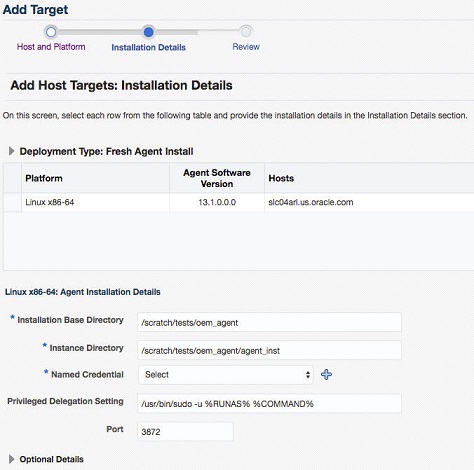Click the Instance Directory input field

pos(269,350)
